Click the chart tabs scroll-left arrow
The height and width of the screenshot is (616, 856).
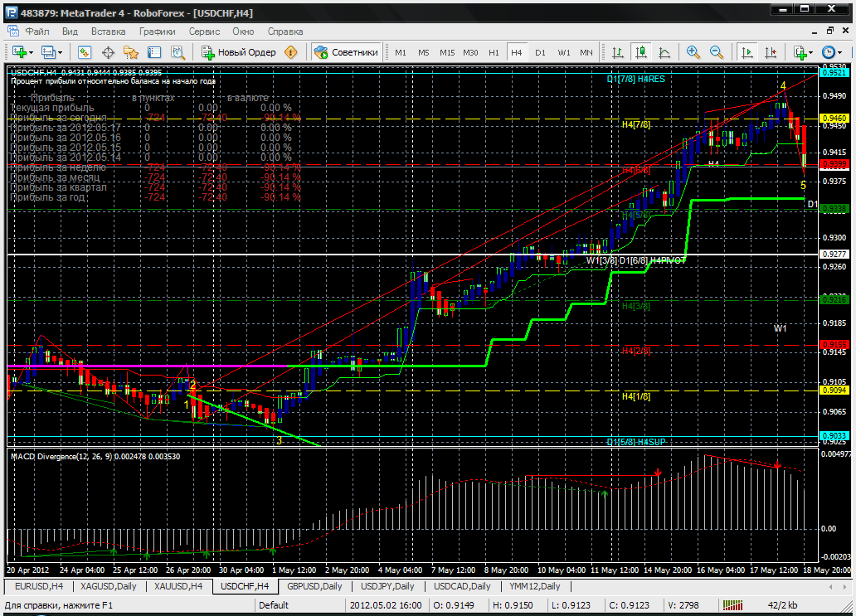click(830, 586)
